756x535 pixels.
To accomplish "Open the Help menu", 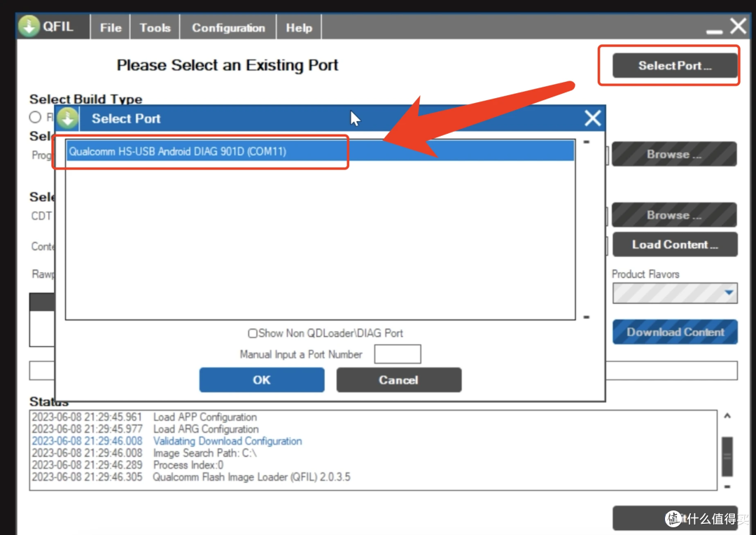I will pos(299,27).
